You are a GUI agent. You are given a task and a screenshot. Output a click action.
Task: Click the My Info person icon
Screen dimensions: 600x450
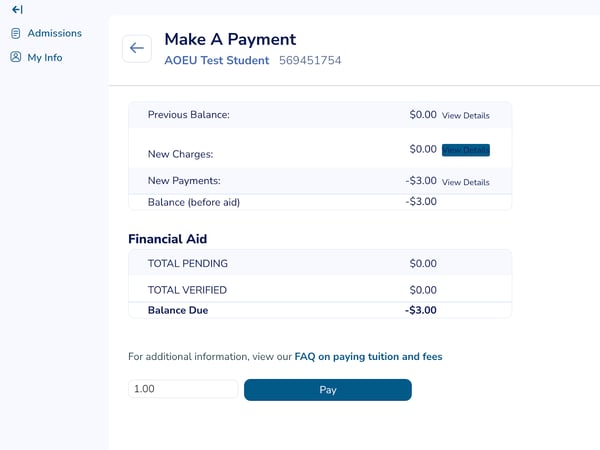[x=16, y=57]
